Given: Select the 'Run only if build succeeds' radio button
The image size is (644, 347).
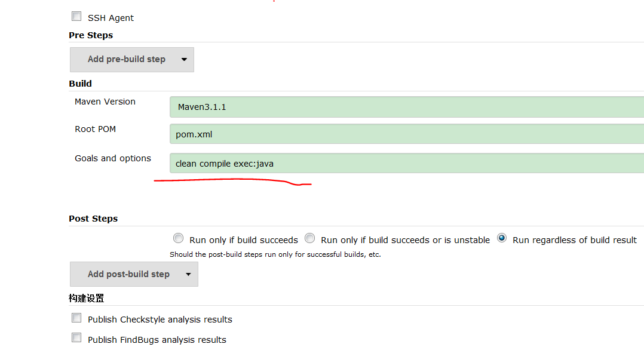Looking at the screenshot, I should click(x=178, y=238).
